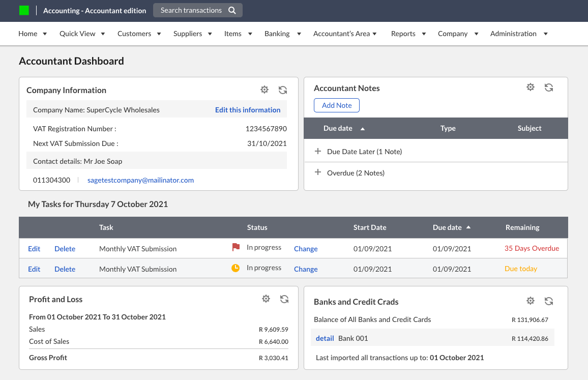588x380 pixels.
Task: Open Accountant Notes settings gear
Action: [531, 87]
